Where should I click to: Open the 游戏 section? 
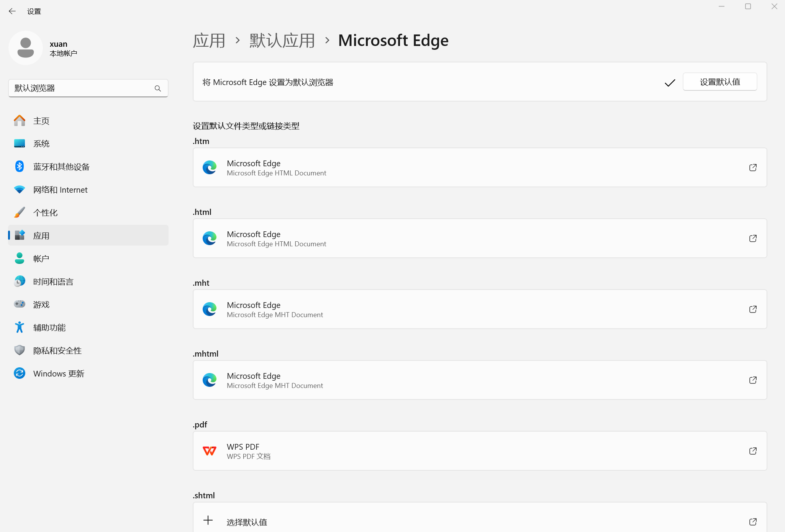coord(88,304)
